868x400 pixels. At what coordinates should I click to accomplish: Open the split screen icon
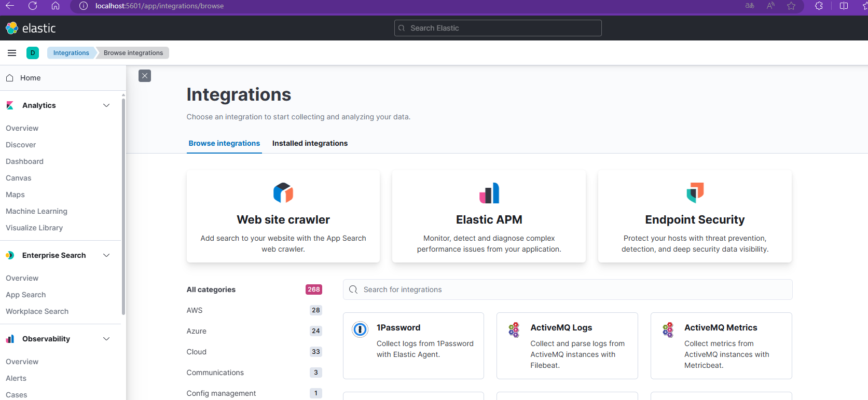[844, 6]
